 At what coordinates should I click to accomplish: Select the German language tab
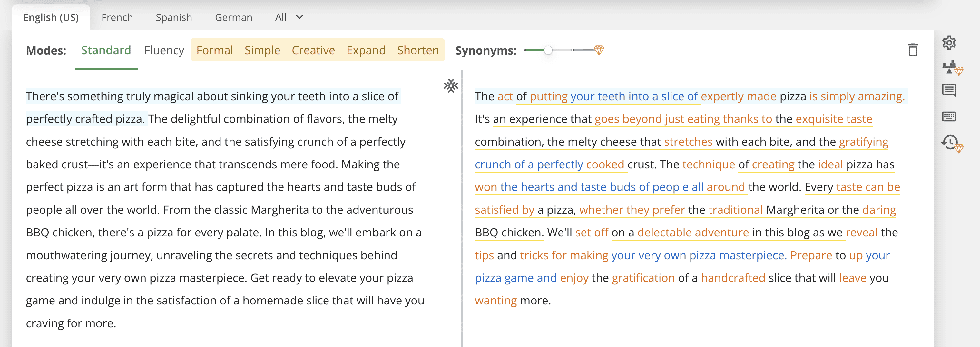point(234,17)
